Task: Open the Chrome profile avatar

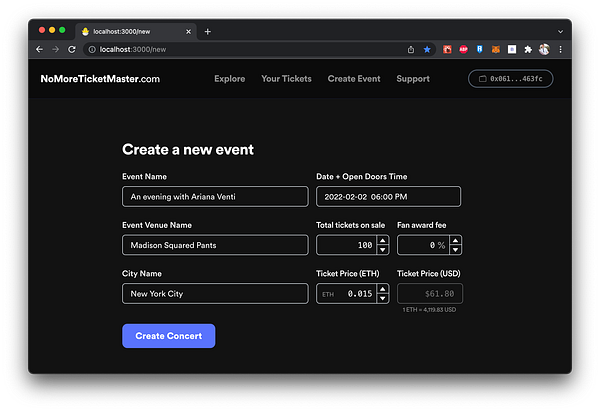Action: (x=544, y=49)
